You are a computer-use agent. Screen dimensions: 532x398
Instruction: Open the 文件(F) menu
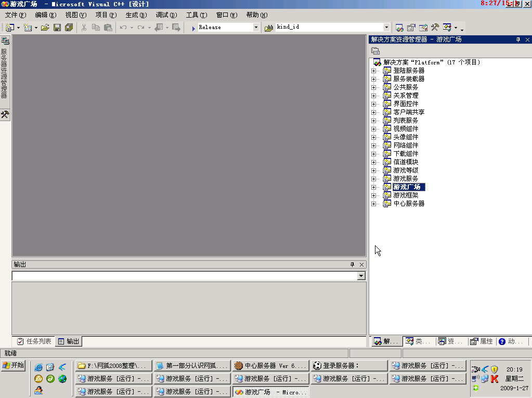tap(16, 15)
